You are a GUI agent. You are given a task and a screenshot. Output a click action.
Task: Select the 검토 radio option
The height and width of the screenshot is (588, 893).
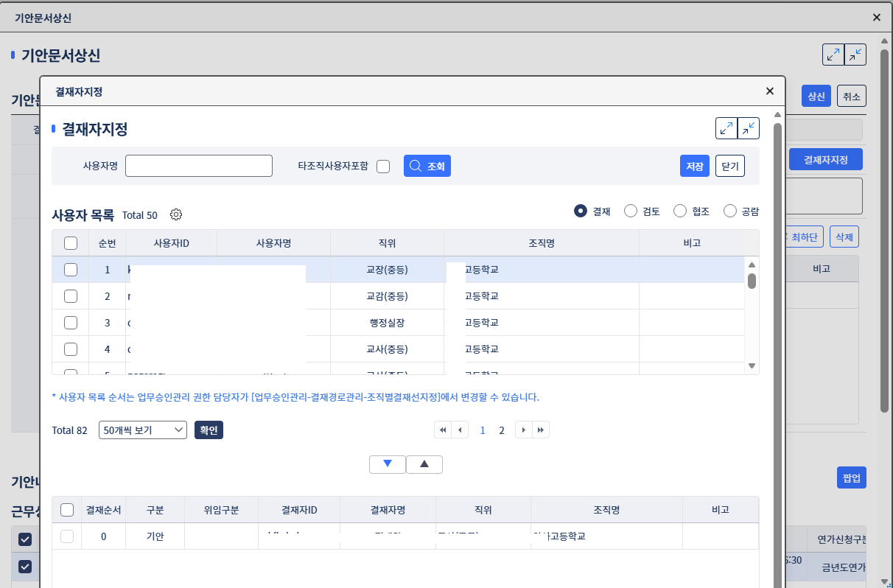click(631, 211)
